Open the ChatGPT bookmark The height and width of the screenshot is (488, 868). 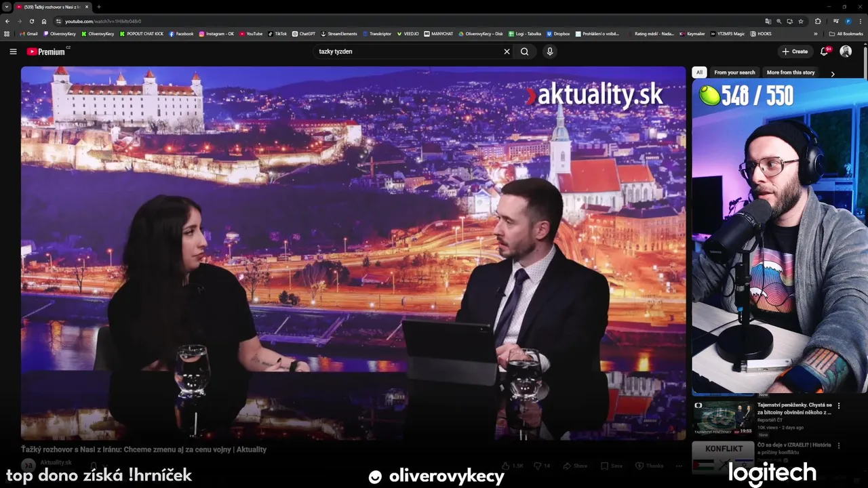[304, 33]
